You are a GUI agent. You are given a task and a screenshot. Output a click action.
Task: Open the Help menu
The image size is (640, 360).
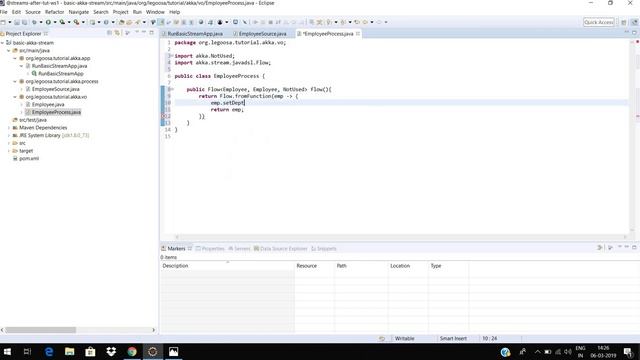click(x=174, y=12)
